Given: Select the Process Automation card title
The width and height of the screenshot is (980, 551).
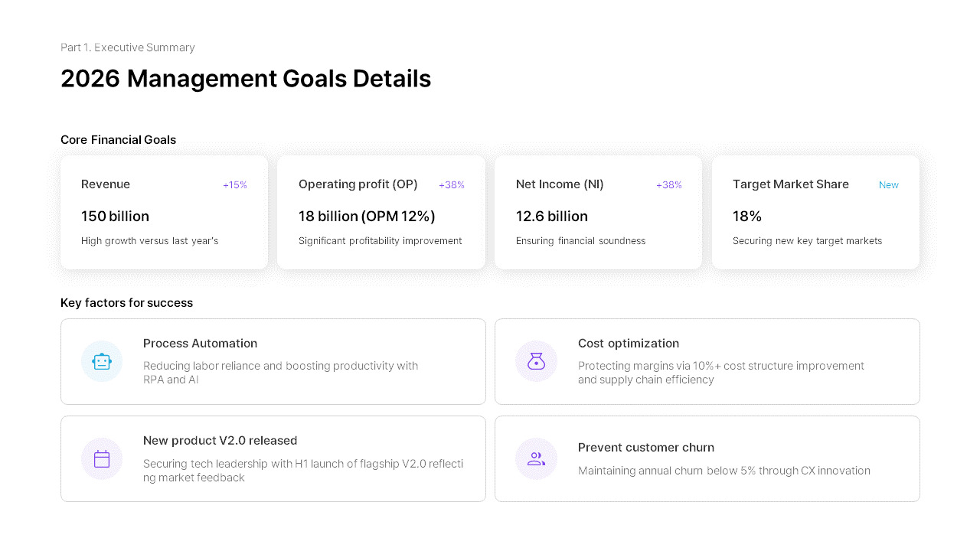Looking at the screenshot, I should pos(200,344).
